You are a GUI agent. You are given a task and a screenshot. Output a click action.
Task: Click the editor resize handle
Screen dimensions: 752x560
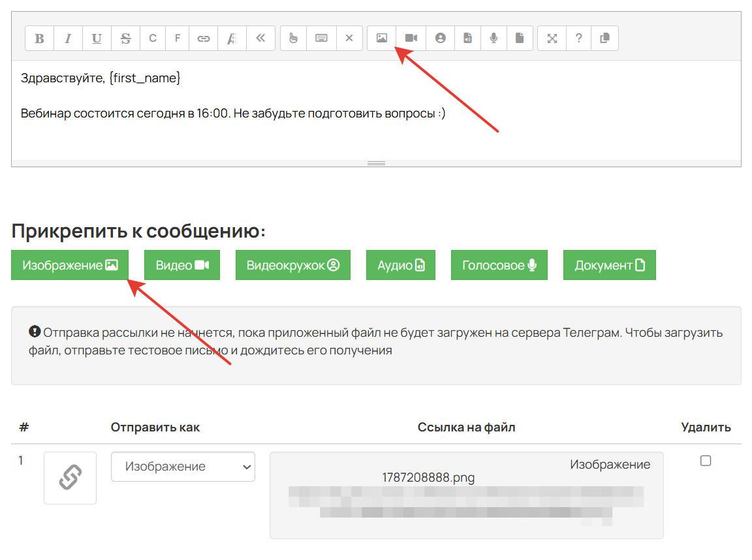pos(377,163)
